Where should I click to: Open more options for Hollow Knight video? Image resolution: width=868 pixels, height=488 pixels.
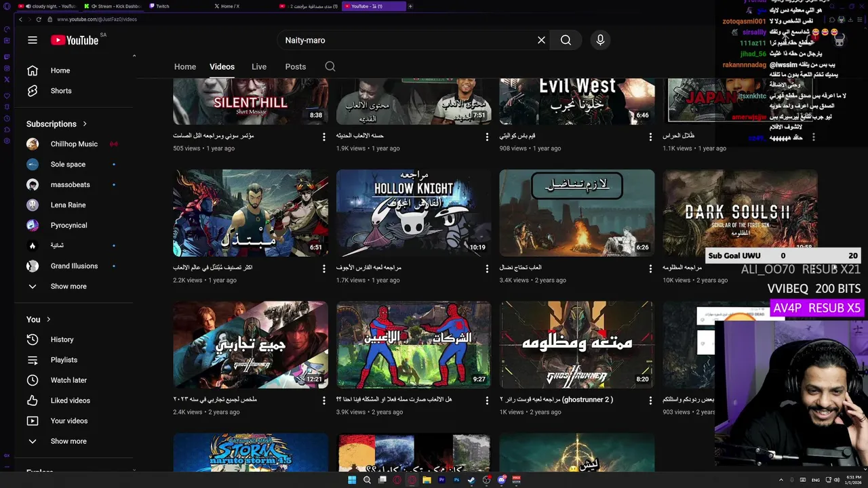(x=487, y=268)
